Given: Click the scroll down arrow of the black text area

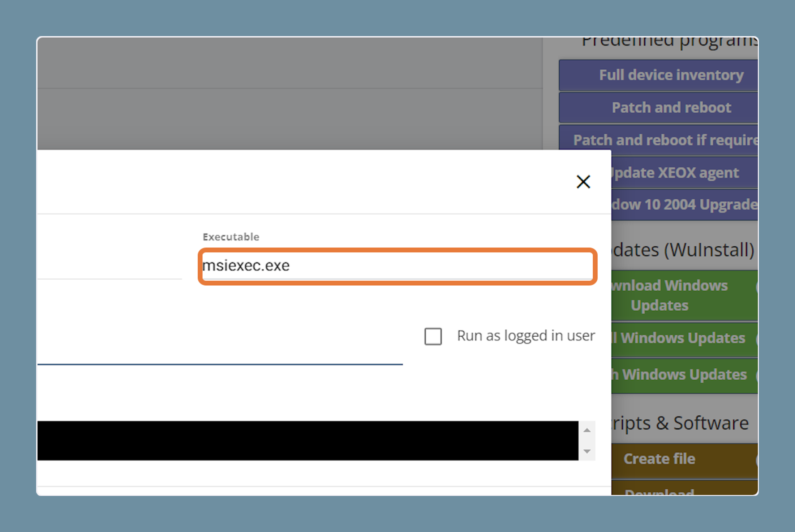Looking at the screenshot, I should (x=587, y=451).
